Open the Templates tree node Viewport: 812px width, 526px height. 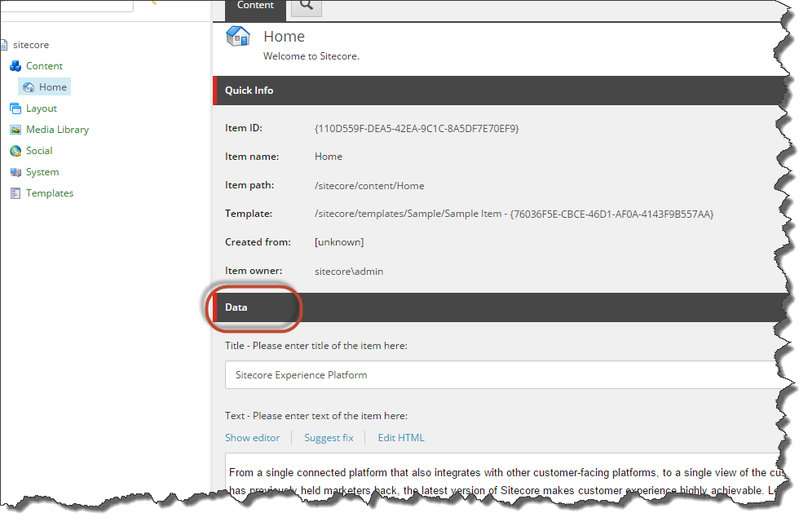tap(50, 193)
